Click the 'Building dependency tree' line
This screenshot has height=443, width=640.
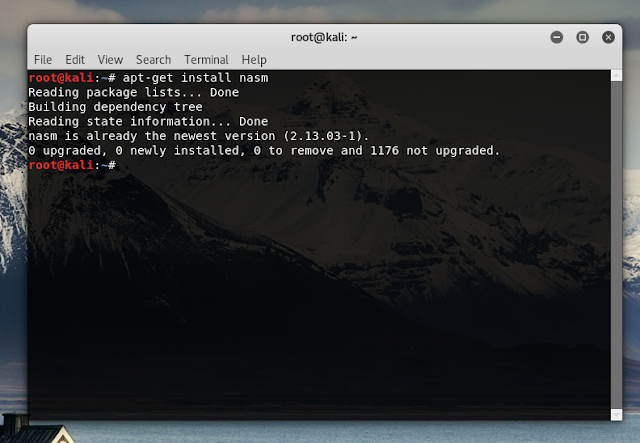[115, 107]
